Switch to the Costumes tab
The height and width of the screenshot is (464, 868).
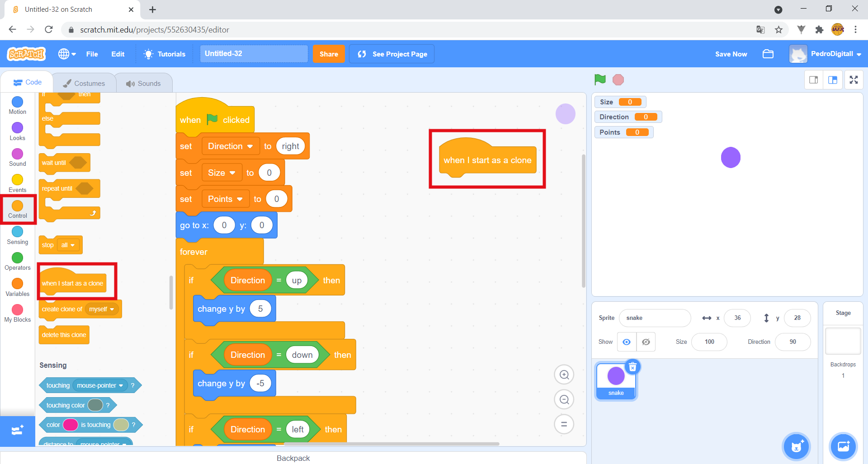(x=84, y=83)
